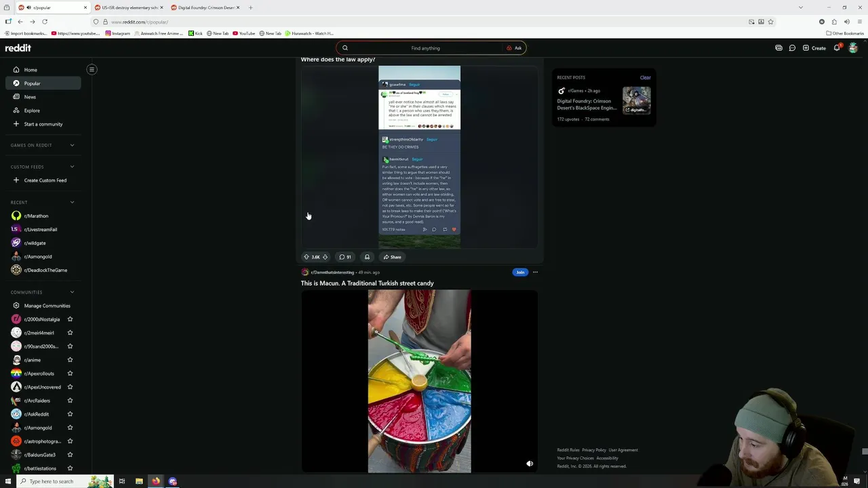Screen dimensions: 868x488
Task: Open the tumblr screenshot image in law post
Action: click(x=419, y=157)
